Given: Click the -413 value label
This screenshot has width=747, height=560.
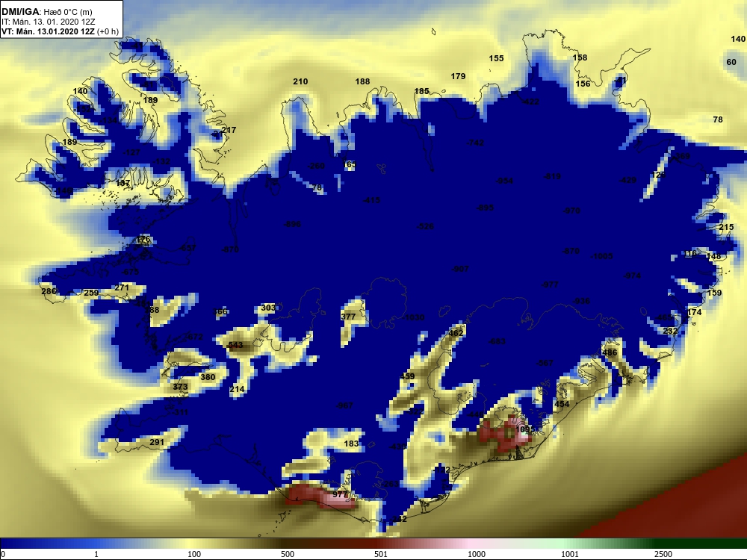Looking at the screenshot, I should pyautogui.click(x=371, y=200).
